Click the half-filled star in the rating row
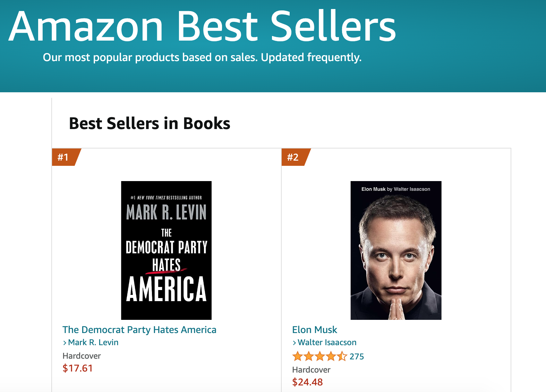Viewport: 546px width, 392px height. (x=342, y=356)
